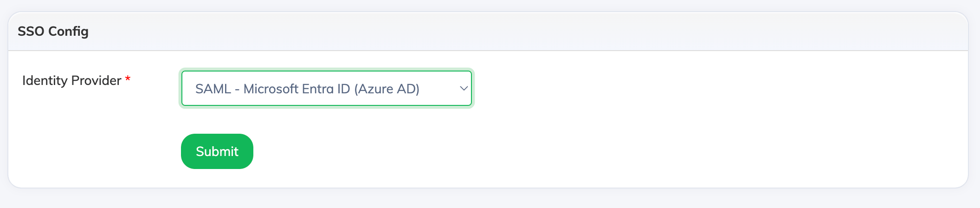980x208 pixels.
Task: Show the identity provider options list
Action: 326,89
